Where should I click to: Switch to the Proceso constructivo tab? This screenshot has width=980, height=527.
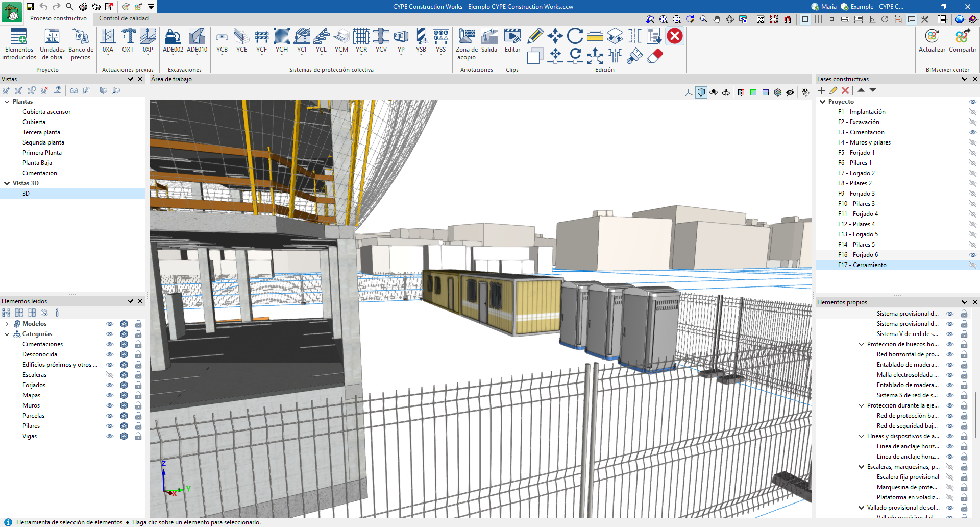pyautogui.click(x=58, y=18)
